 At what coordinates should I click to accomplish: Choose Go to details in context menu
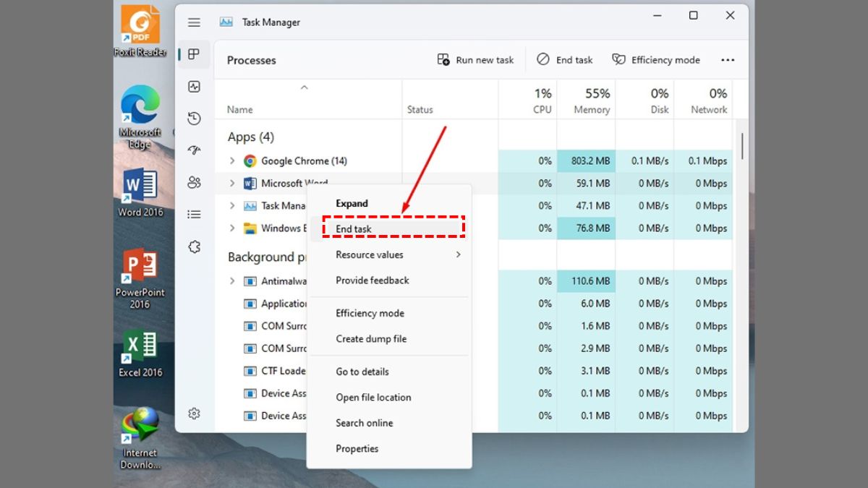pyautogui.click(x=389, y=372)
